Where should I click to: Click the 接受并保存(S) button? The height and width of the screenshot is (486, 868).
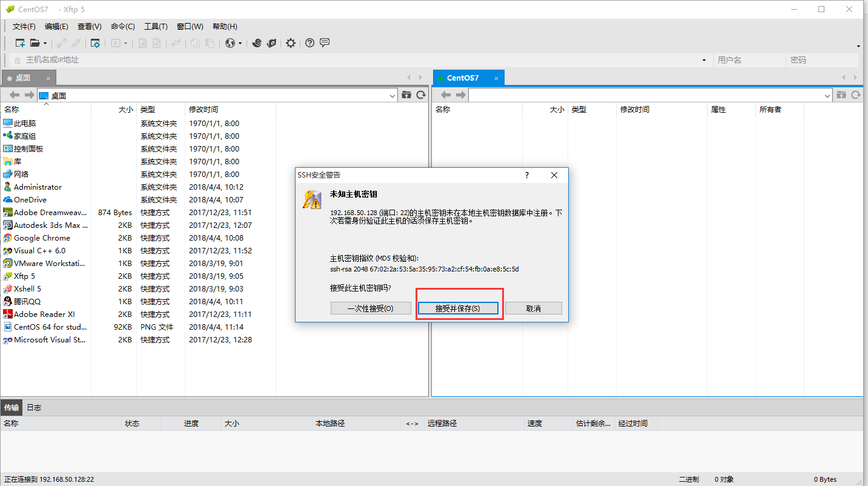pyautogui.click(x=458, y=308)
